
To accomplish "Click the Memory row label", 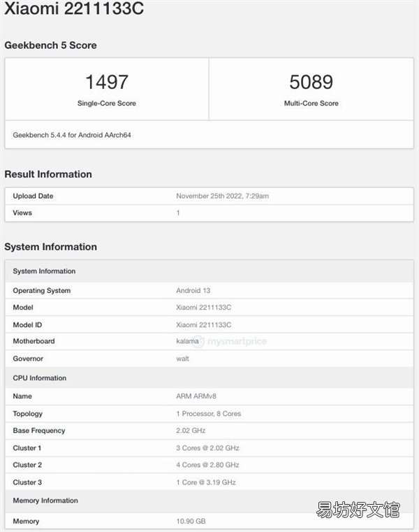I will click(x=26, y=521).
